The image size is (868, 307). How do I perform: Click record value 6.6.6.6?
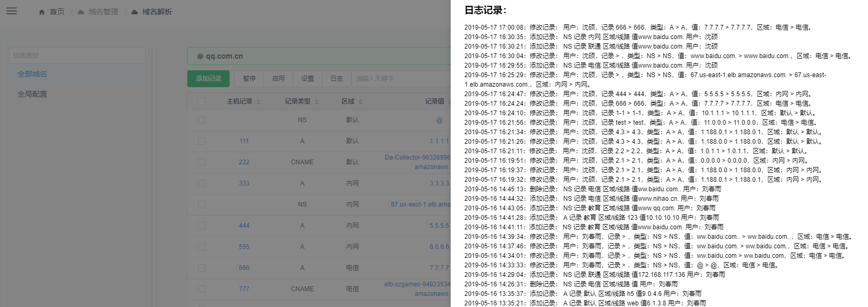tap(440, 247)
